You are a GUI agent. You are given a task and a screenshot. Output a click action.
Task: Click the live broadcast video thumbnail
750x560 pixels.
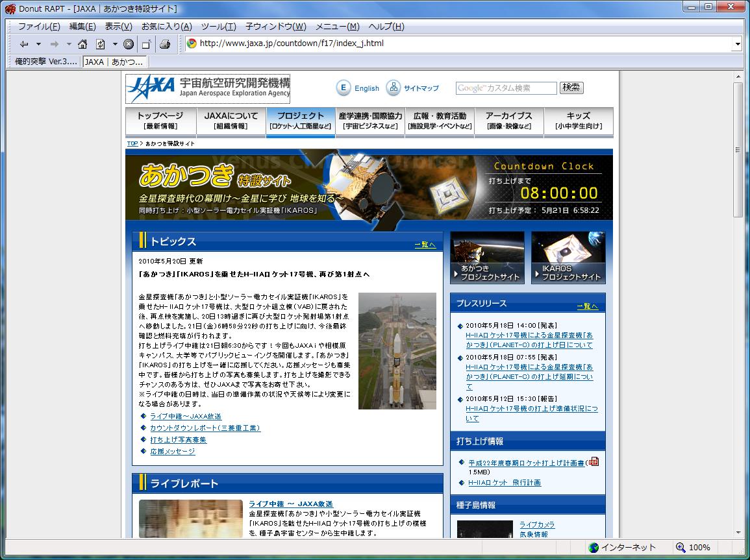coord(191,519)
